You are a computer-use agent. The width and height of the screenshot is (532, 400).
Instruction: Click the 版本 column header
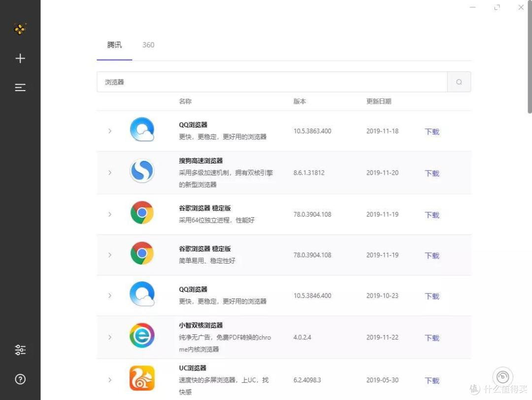[299, 101]
